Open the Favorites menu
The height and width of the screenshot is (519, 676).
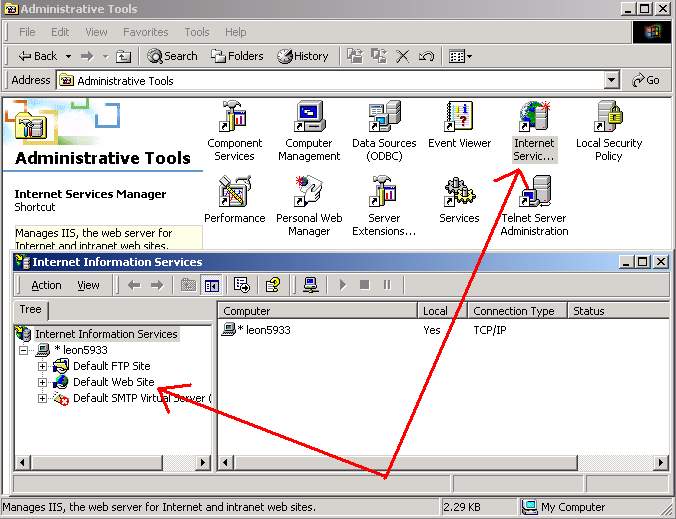(146, 32)
